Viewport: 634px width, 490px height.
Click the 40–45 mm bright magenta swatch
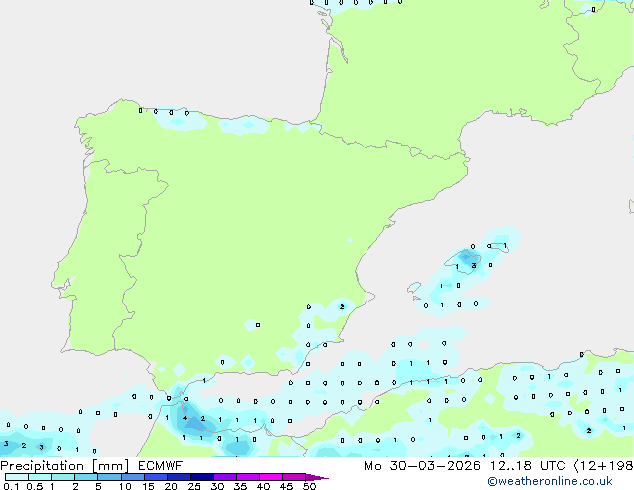(271, 477)
